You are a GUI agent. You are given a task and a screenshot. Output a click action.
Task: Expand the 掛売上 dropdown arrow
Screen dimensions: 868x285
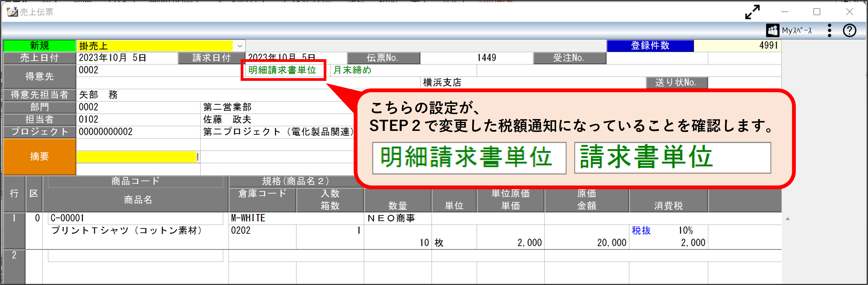tap(240, 46)
